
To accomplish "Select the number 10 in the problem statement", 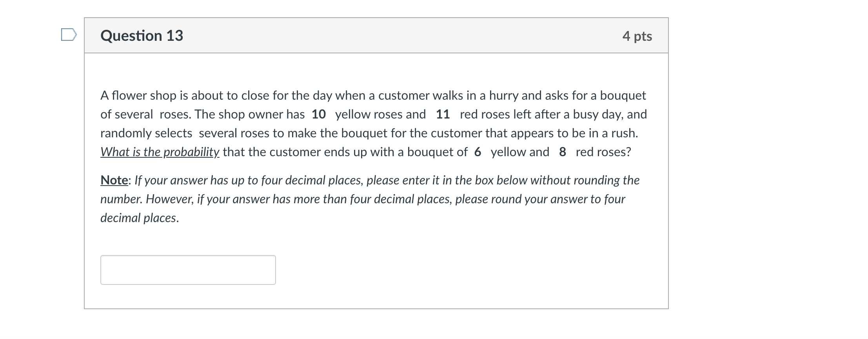I will click(318, 114).
